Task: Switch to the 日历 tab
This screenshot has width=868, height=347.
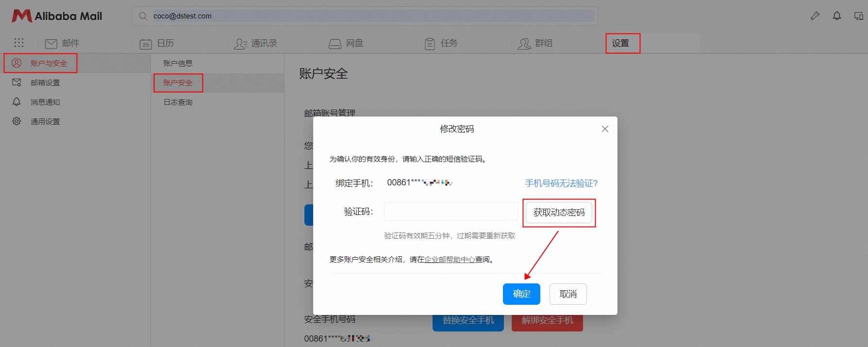Action: click(166, 43)
